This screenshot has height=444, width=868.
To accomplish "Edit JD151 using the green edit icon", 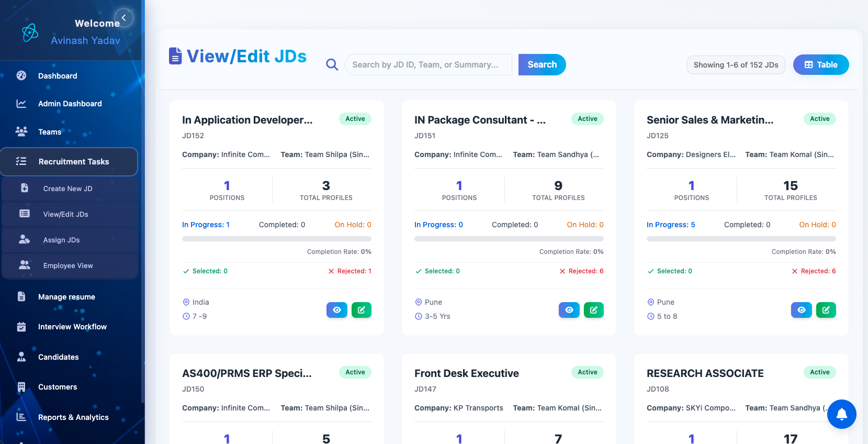I will (593, 310).
